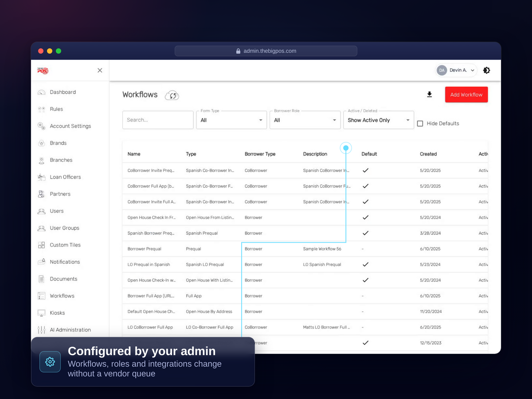Image resolution: width=532 pixels, height=399 pixels.
Task: Click the Users people icon
Action: [42, 211]
